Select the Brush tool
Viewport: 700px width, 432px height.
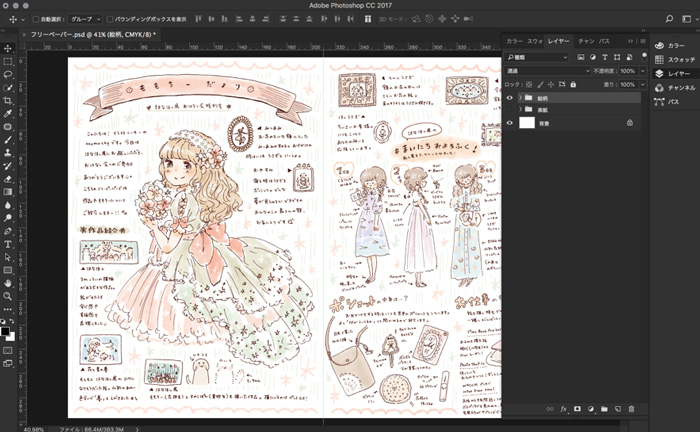(8, 140)
